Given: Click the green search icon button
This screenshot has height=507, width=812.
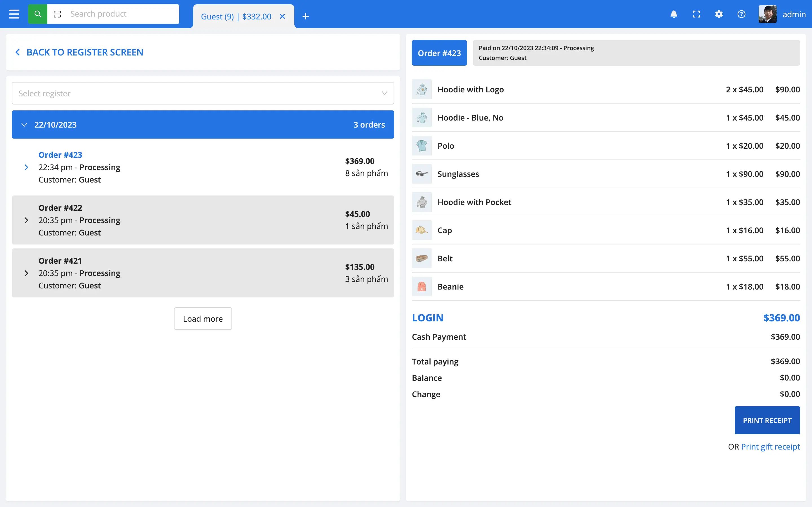Looking at the screenshot, I should (x=37, y=14).
